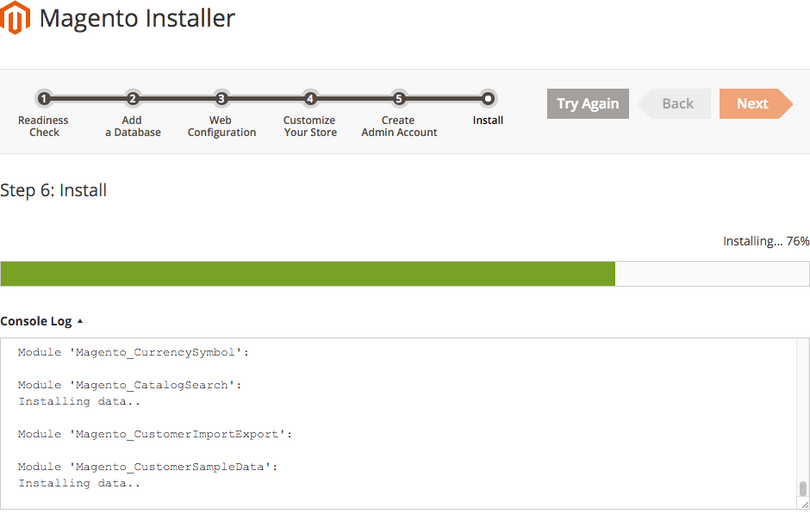Click the Magento logo icon
This screenshot has height=514, width=810.
coord(15,18)
